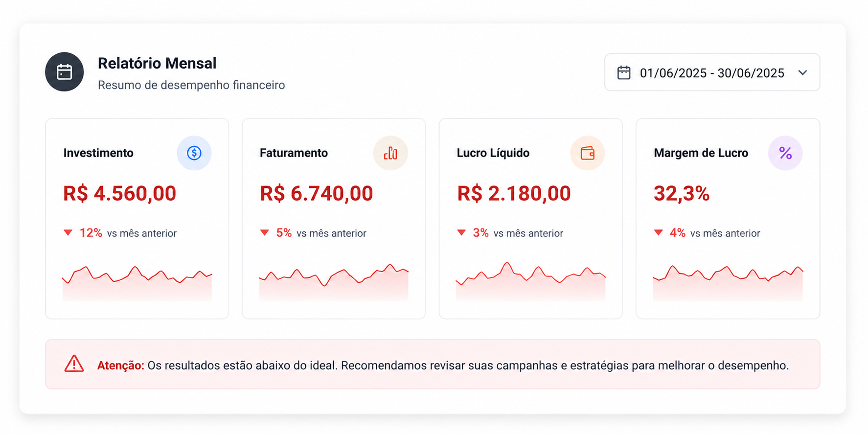Viewport: 868px width, 434px height.
Task: Click the calendar icon inside the date selector
Action: tap(624, 72)
